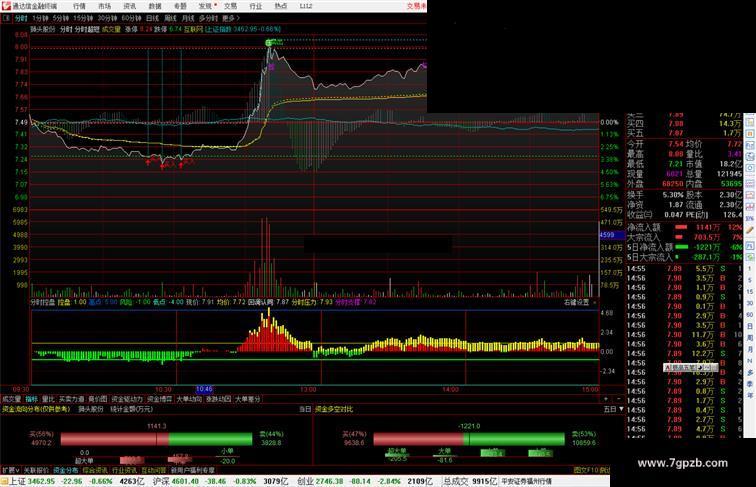Select the N shortcut in right sidebar
This screenshot has height=487, width=756.
pyautogui.click(x=750, y=361)
